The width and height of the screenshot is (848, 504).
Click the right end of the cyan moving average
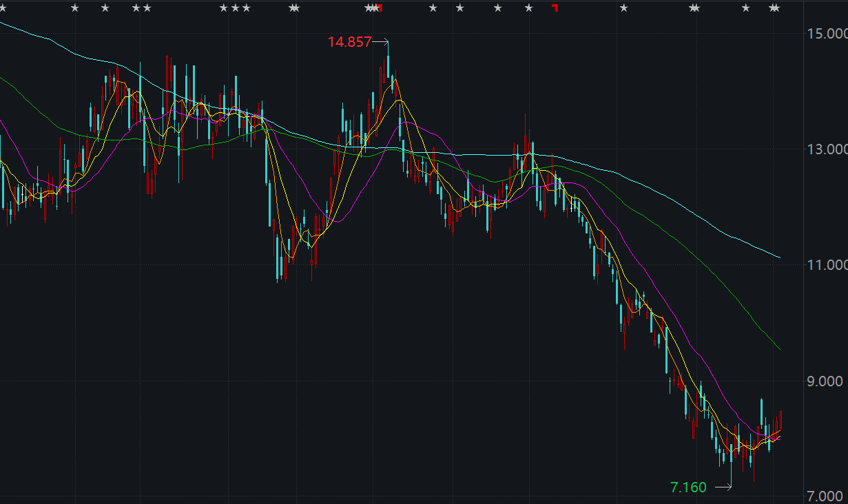pyautogui.click(x=779, y=258)
